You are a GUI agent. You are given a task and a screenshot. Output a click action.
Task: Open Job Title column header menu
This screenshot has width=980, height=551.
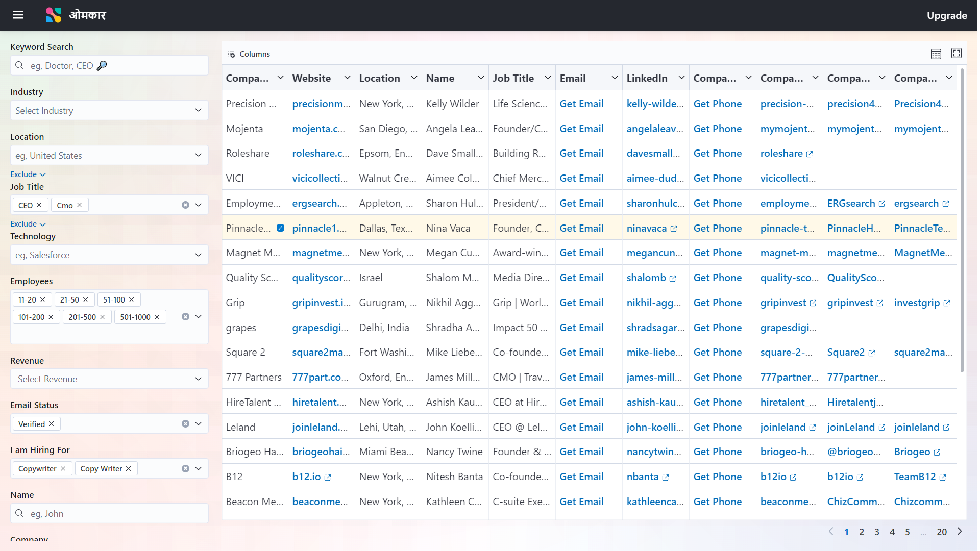point(548,78)
